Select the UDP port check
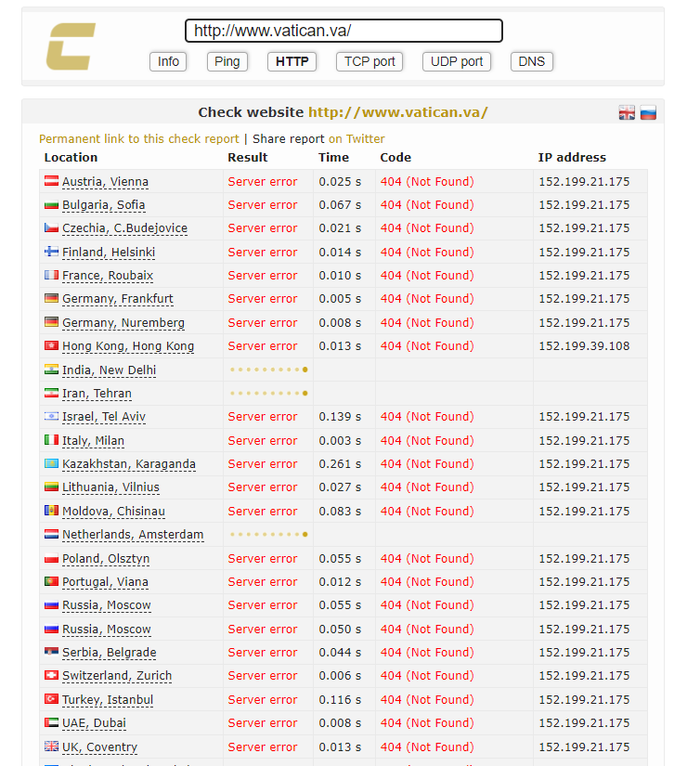This screenshot has width=700, height=766. pyautogui.click(x=457, y=61)
